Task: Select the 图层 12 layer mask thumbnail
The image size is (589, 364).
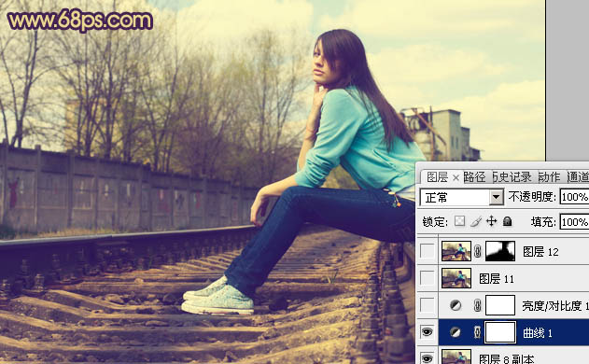Action: point(500,251)
